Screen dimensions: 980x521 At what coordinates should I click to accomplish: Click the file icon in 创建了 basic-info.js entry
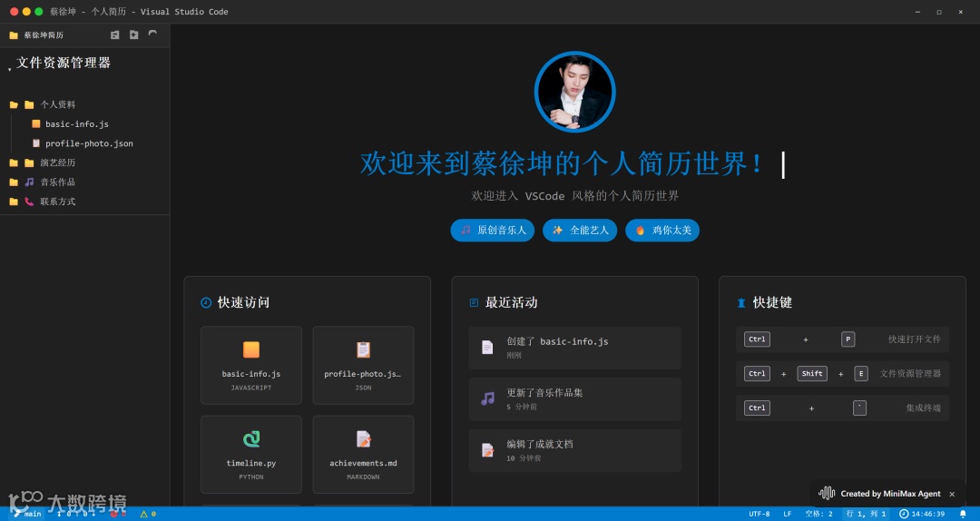(487, 348)
